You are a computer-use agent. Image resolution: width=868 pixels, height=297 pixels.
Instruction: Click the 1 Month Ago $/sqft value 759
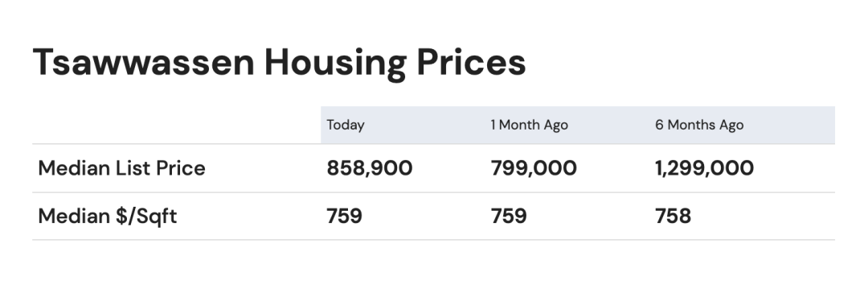[509, 216]
